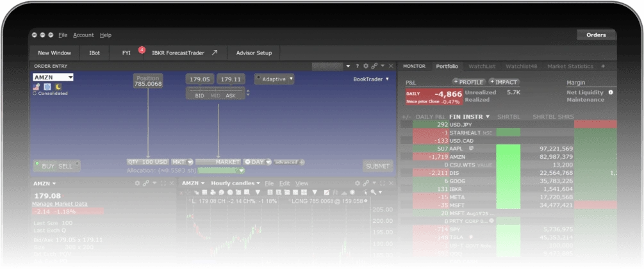
Task: Click the green SHRTBL cell for STARHEALT
Action: tap(508, 132)
